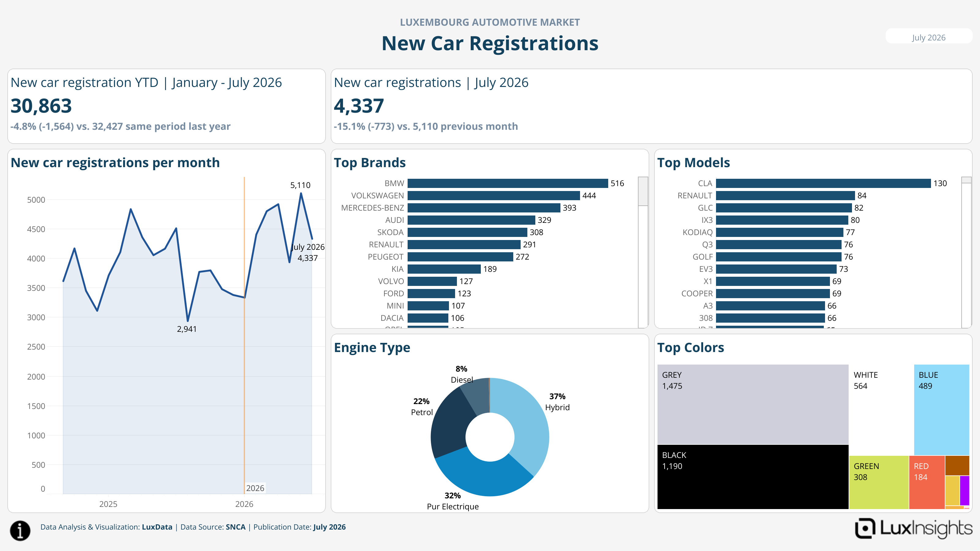
Task: Click the purple treemap tile
Action: (x=964, y=490)
